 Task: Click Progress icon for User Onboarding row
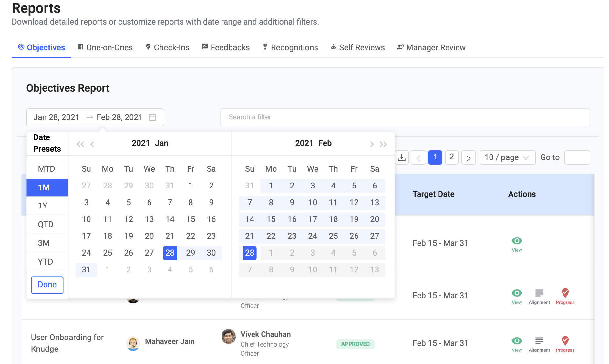(565, 341)
